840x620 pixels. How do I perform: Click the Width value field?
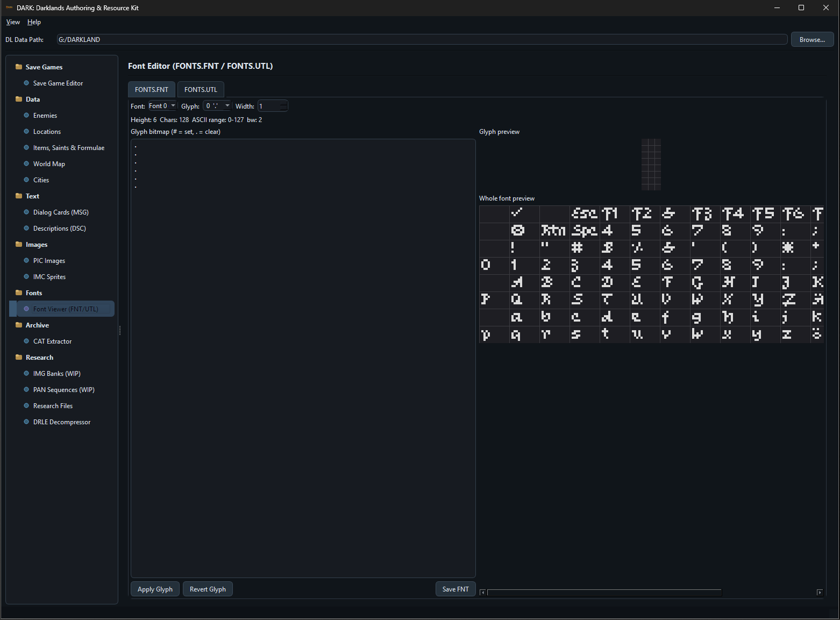coord(273,106)
